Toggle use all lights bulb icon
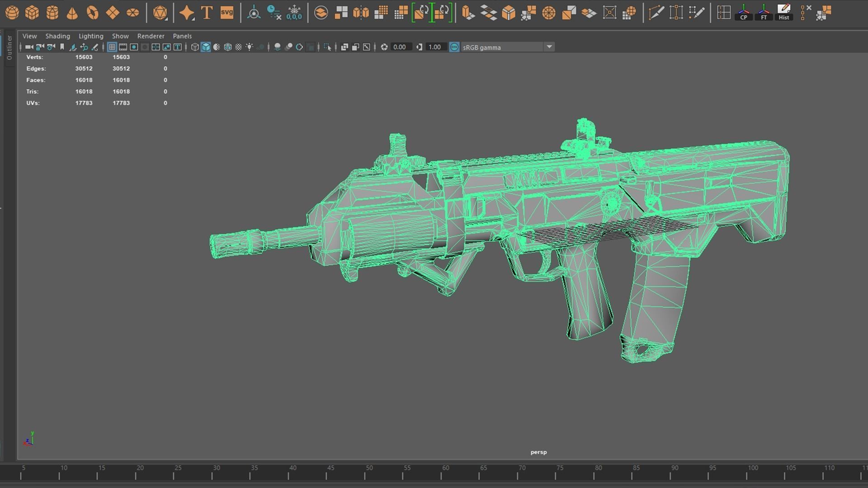 [249, 47]
